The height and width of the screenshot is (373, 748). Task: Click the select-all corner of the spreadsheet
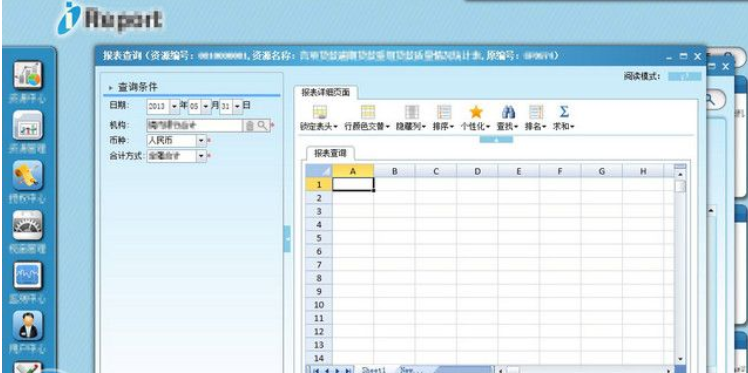[x=319, y=171]
